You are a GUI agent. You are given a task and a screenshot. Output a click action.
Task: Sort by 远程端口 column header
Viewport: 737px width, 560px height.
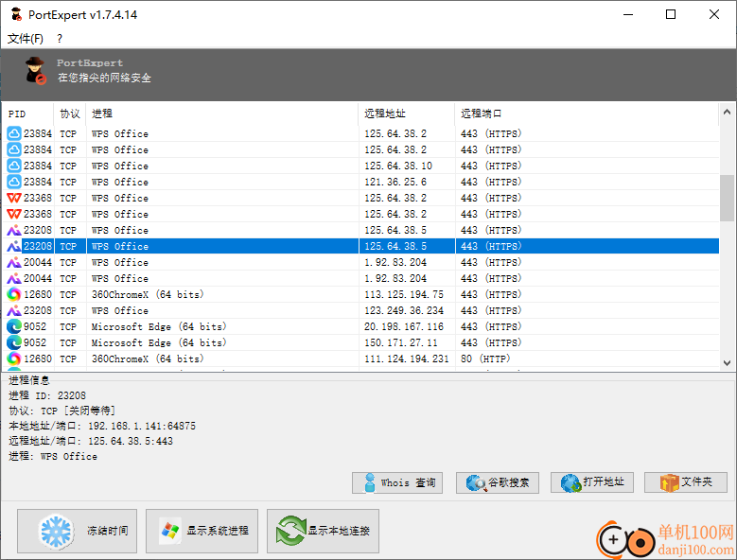[587, 114]
